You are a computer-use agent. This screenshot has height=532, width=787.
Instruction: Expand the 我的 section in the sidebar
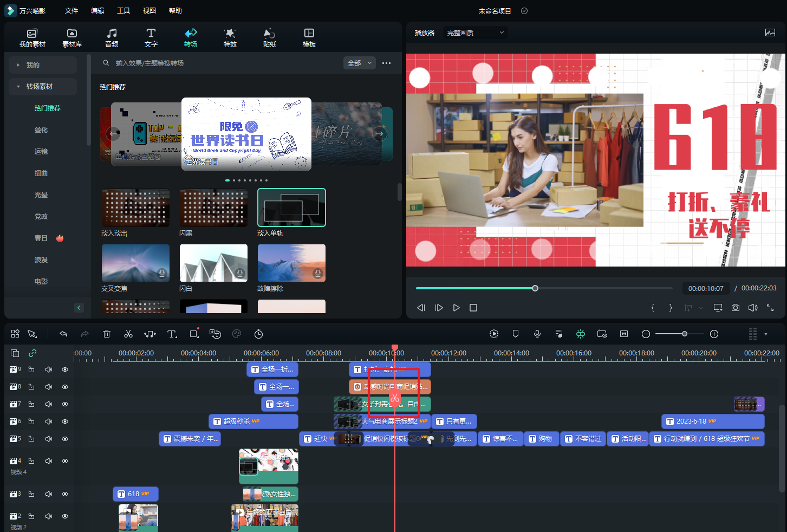coord(33,65)
